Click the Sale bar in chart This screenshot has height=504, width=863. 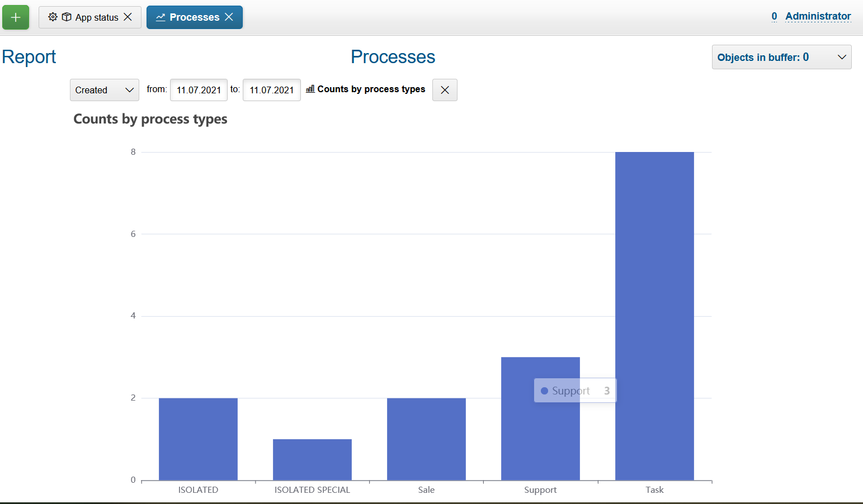426,439
